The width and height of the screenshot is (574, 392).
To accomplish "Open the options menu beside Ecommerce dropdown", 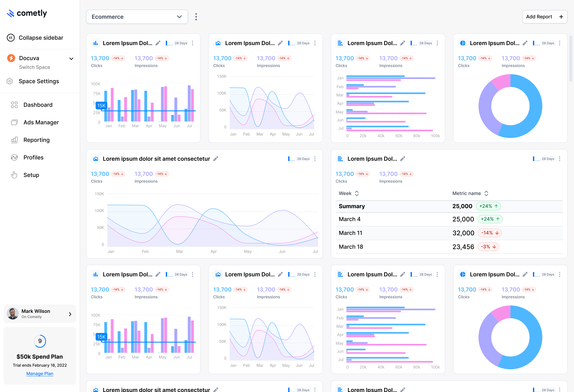I will pyautogui.click(x=196, y=17).
